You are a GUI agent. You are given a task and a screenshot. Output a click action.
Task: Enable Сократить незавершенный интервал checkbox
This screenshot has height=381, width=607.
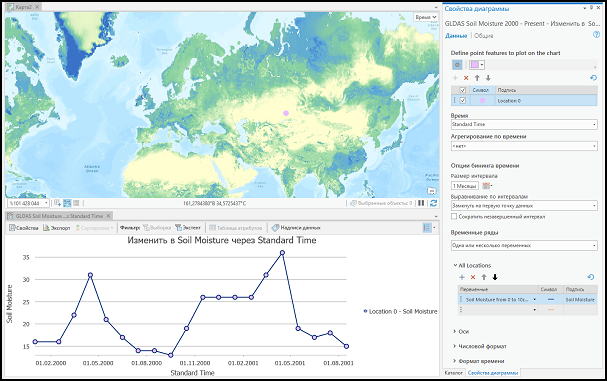(x=454, y=216)
